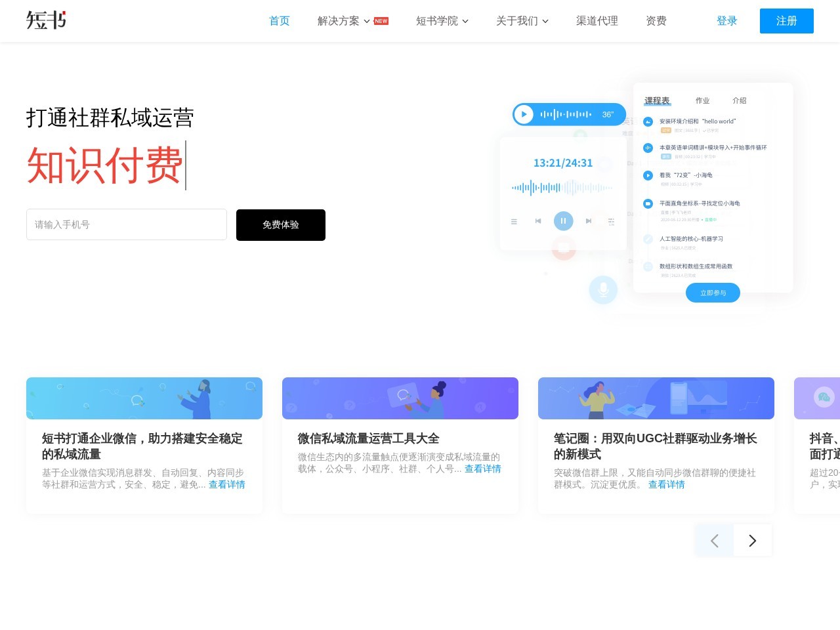Click the microphone icon
Image resolution: width=840 pixels, height=630 pixels.
click(x=603, y=289)
